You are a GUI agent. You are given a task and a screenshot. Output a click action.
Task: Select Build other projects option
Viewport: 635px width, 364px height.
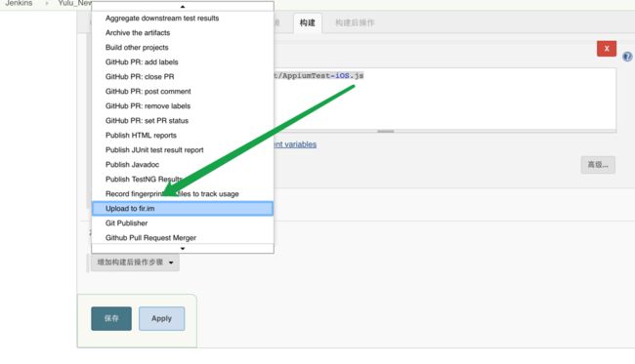(183, 47)
